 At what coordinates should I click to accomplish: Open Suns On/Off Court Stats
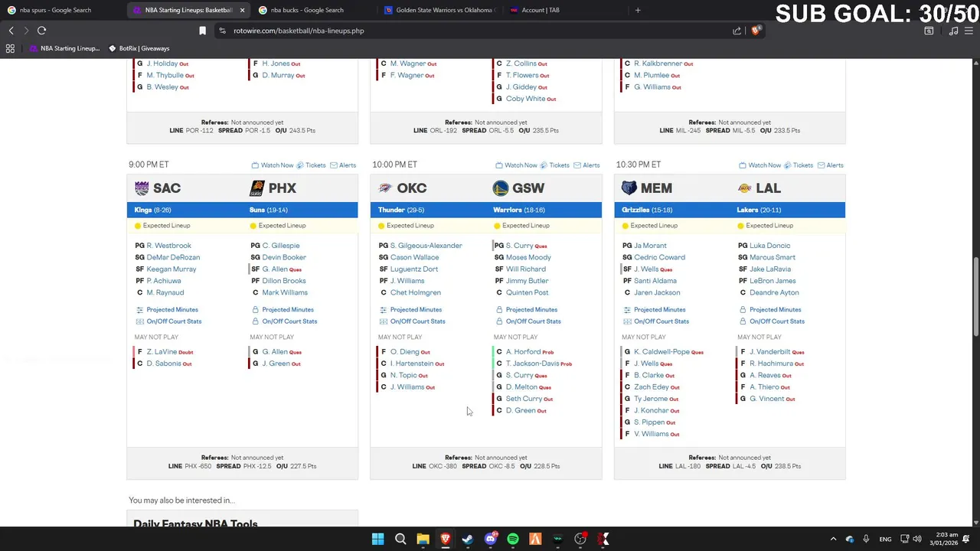tap(283, 321)
